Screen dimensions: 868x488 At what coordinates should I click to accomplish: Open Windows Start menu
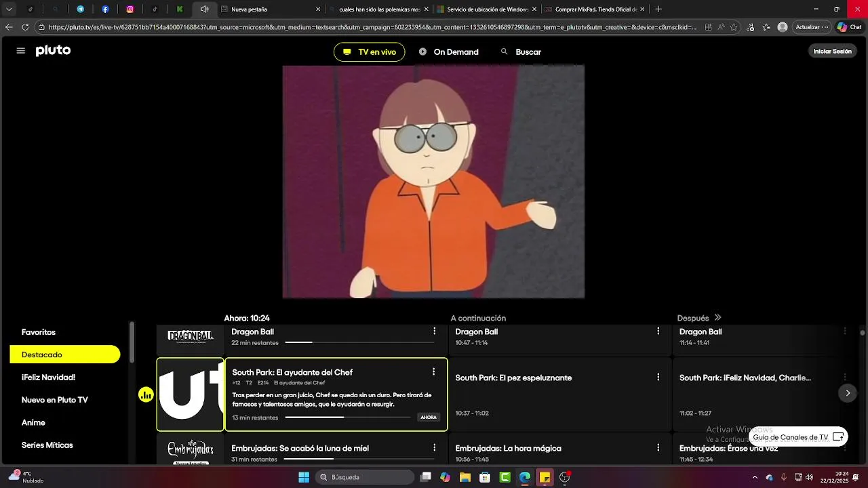click(x=304, y=477)
